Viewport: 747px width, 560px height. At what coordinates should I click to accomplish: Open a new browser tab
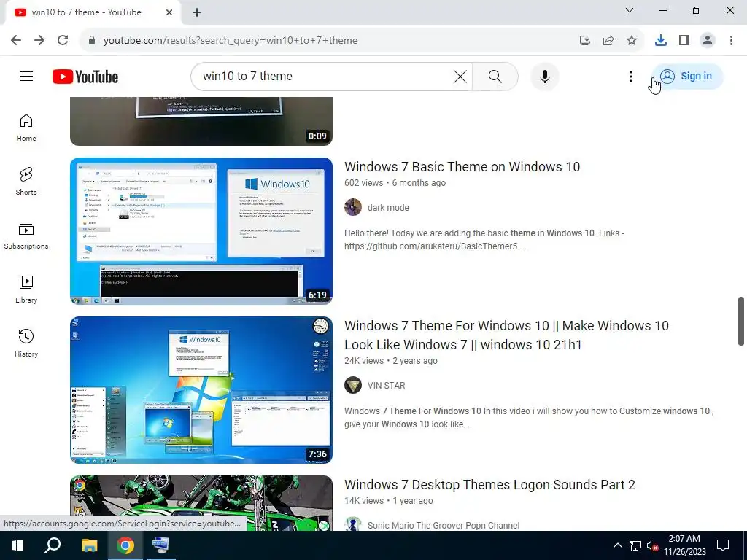point(197,12)
